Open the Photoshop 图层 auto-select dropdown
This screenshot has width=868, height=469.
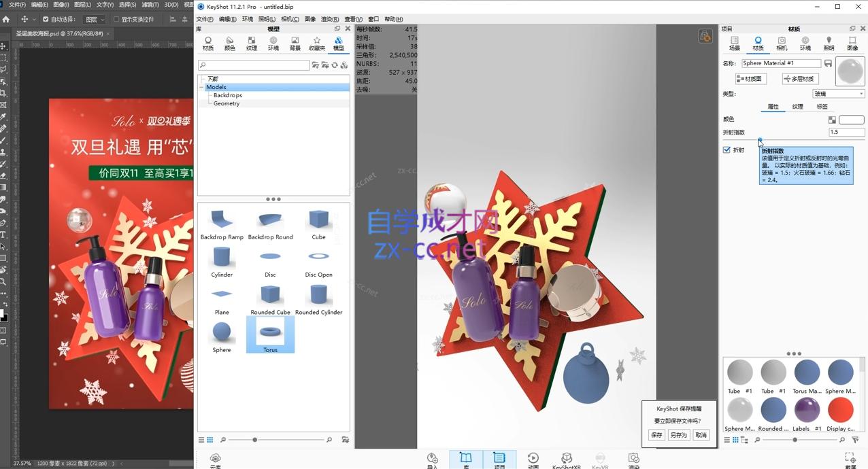(x=95, y=19)
